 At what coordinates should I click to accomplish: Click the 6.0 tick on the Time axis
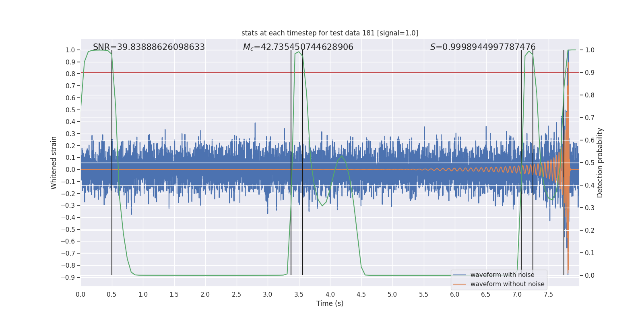455,294
